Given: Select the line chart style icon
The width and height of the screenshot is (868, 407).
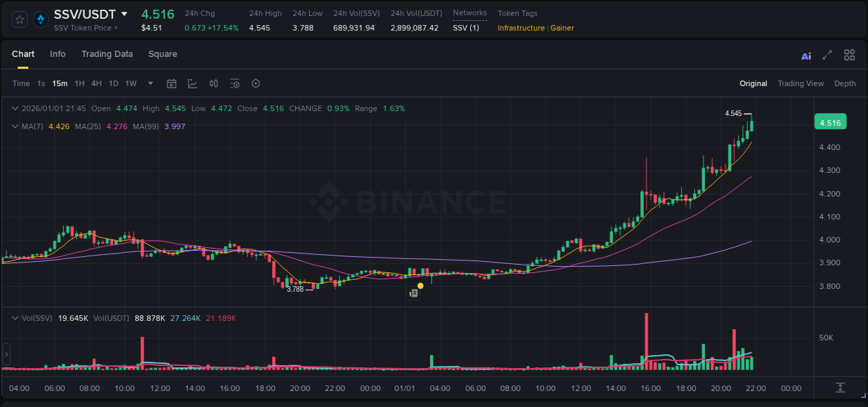Looking at the screenshot, I should pos(192,83).
